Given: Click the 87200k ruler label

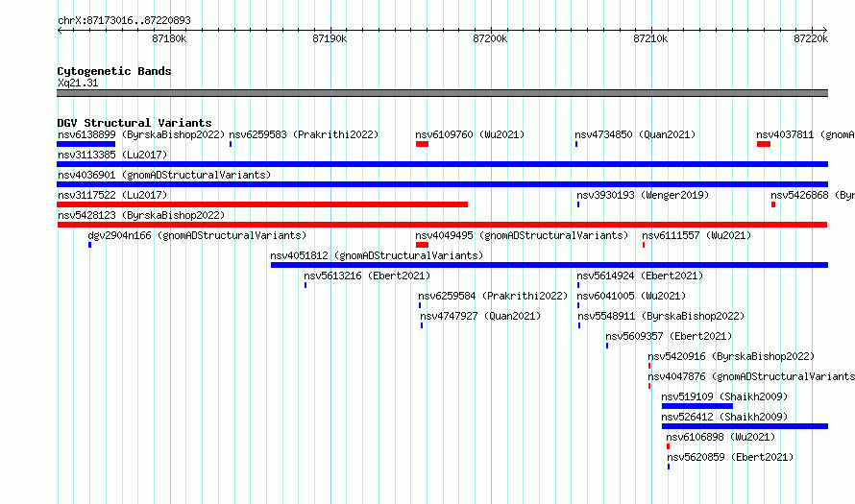Looking at the screenshot, I should (490, 38).
